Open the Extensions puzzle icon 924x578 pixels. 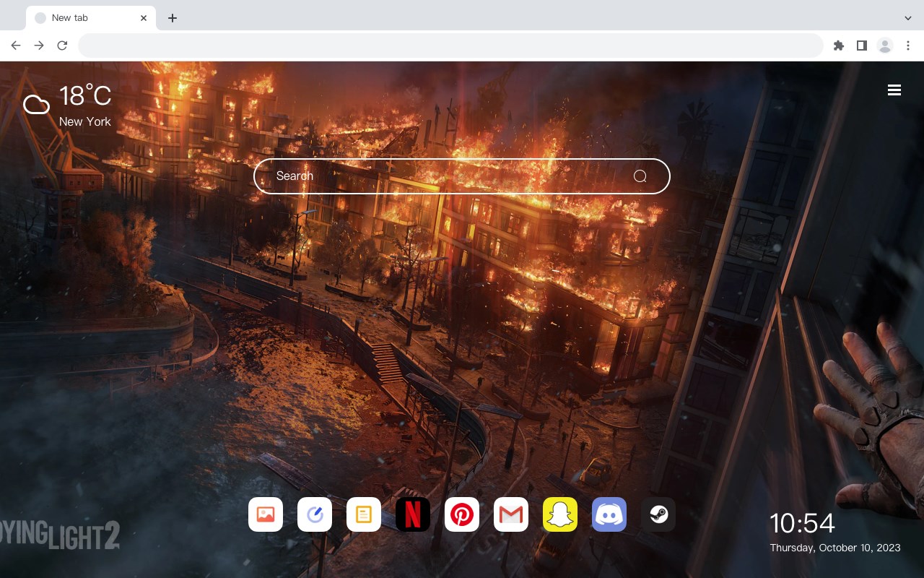pyautogui.click(x=838, y=46)
